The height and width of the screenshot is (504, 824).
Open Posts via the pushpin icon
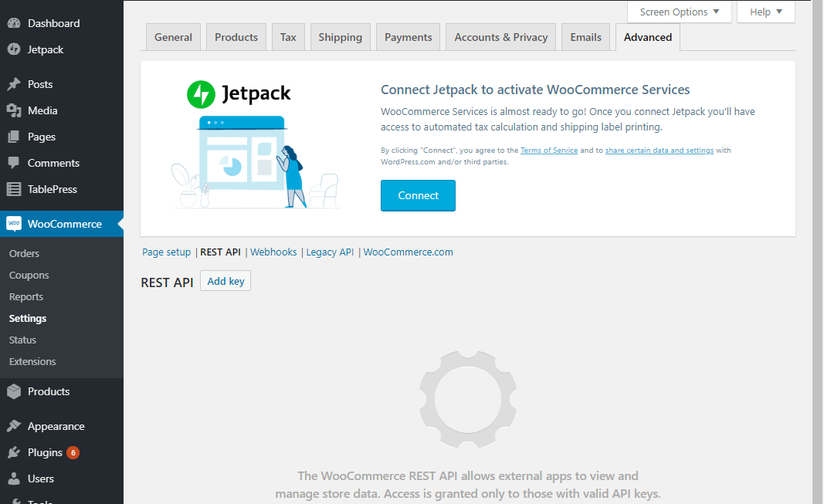coord(14,84)
